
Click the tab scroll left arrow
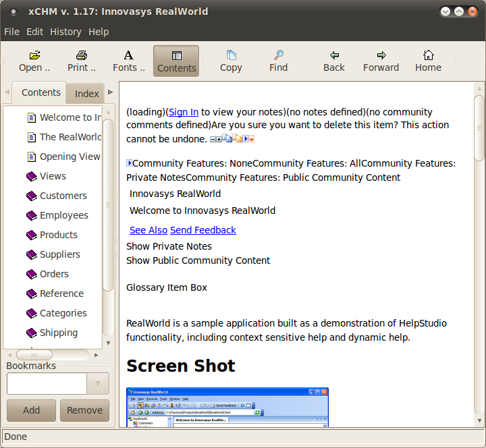7,92
